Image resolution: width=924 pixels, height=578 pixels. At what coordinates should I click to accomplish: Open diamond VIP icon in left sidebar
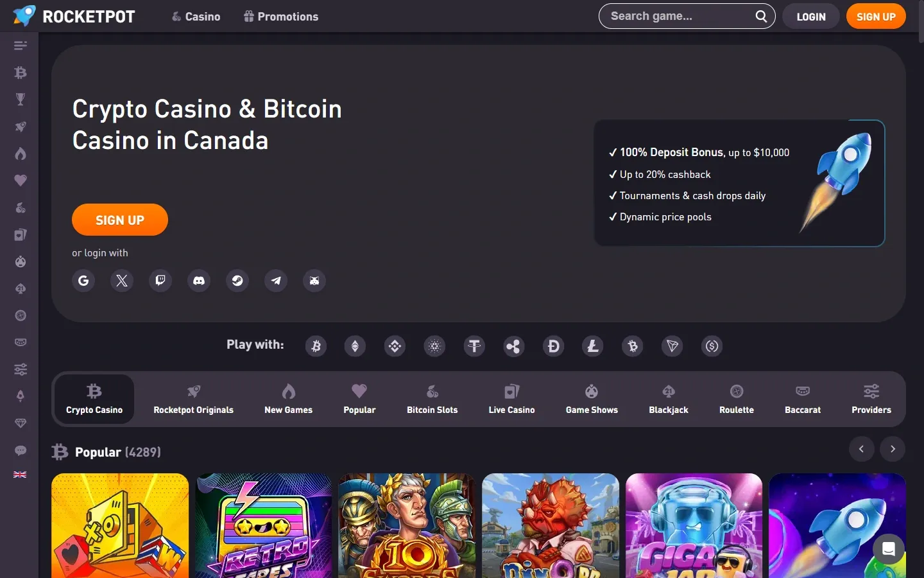click(21, 423)
